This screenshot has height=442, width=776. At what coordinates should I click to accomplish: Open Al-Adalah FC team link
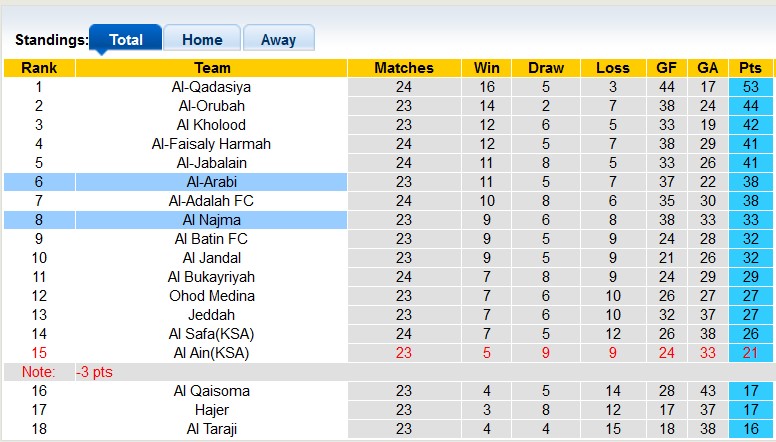click(x=211, y=201)
